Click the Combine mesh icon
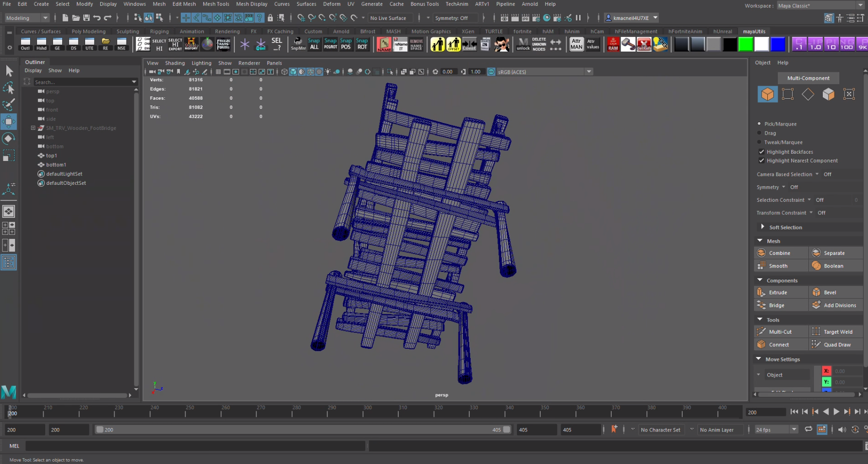Screen dimensions: 868x464 [762, 253]
